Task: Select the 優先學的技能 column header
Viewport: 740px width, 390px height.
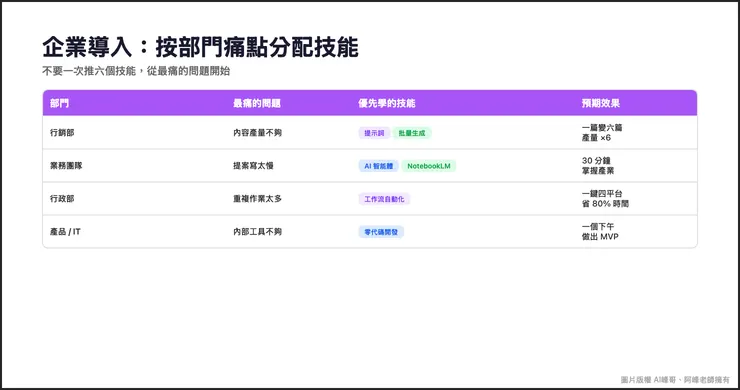Action: [387, 103]
